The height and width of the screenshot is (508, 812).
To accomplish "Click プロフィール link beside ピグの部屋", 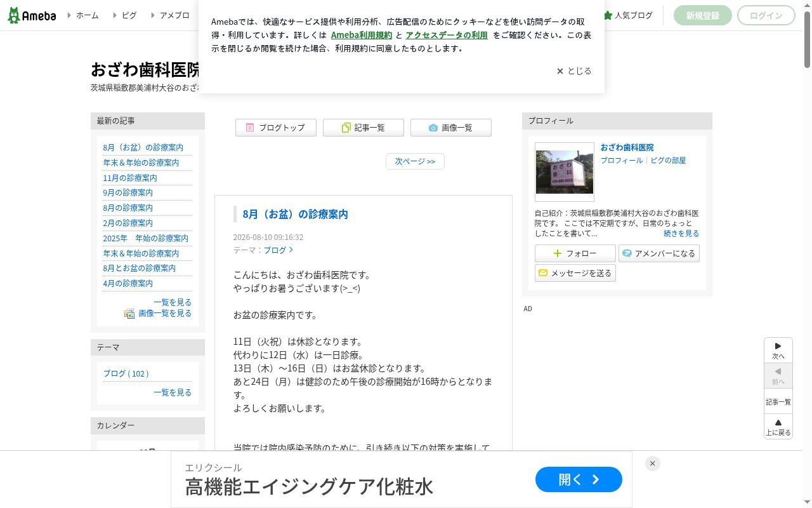I will click(622, 161).
